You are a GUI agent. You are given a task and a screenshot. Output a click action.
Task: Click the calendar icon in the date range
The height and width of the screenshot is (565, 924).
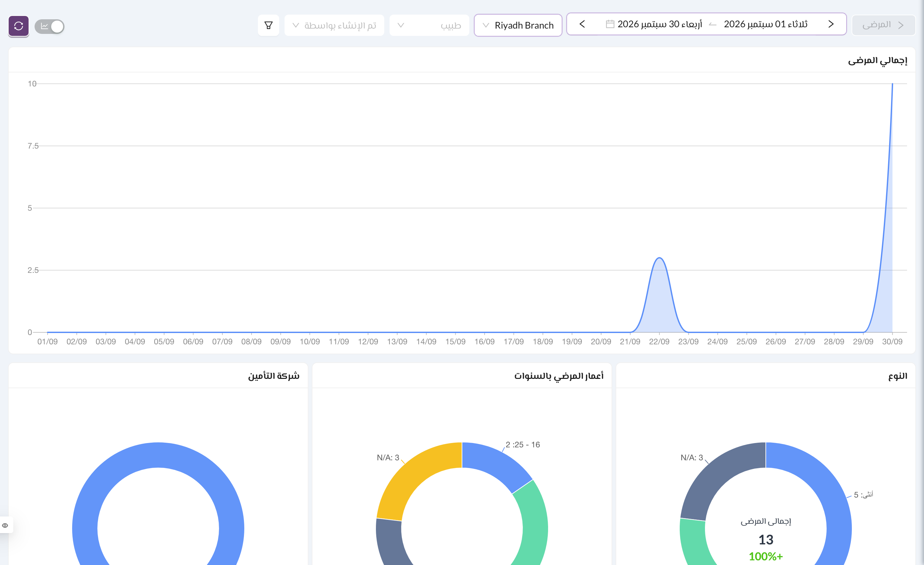coord(610,24)
